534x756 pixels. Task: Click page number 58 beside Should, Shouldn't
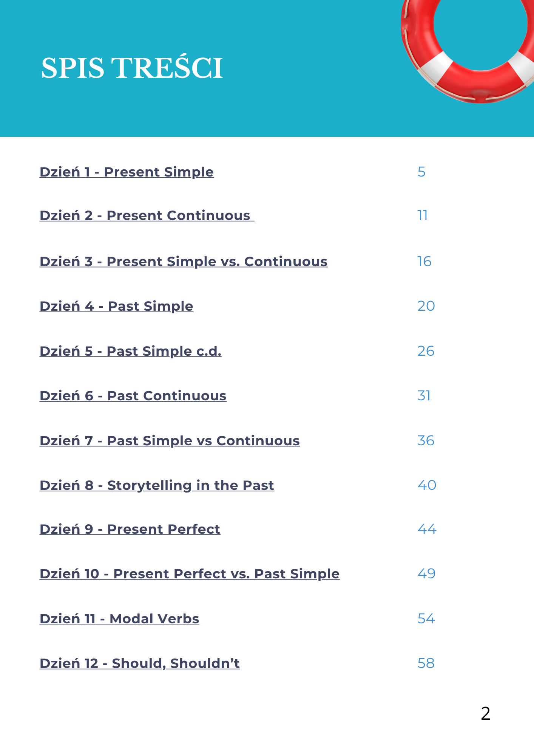pyautogui.click(x=426, y=663)
